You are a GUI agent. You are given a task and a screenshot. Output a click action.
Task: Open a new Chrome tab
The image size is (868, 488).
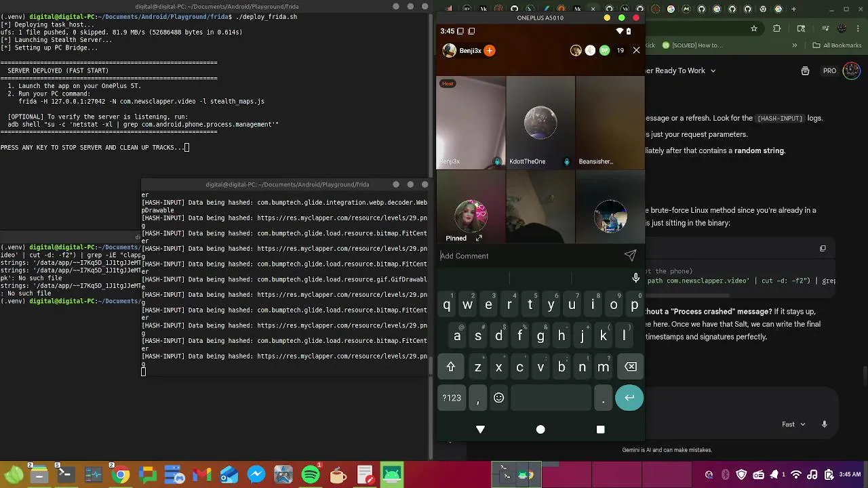click(794, 9)
